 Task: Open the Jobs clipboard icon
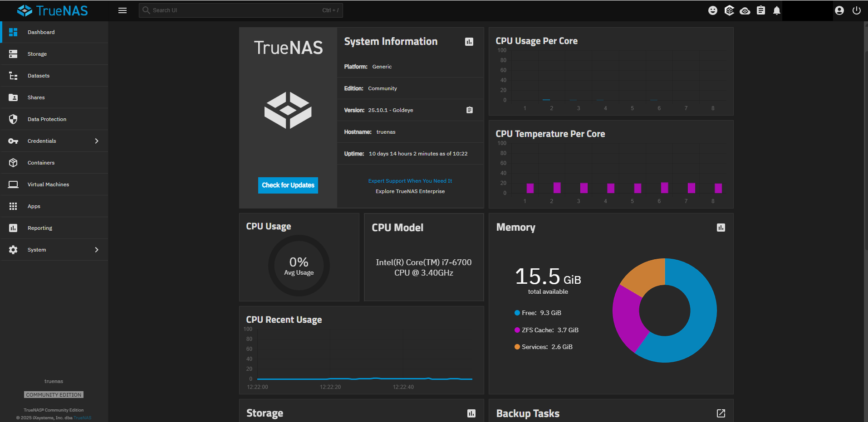coord(761,10)
